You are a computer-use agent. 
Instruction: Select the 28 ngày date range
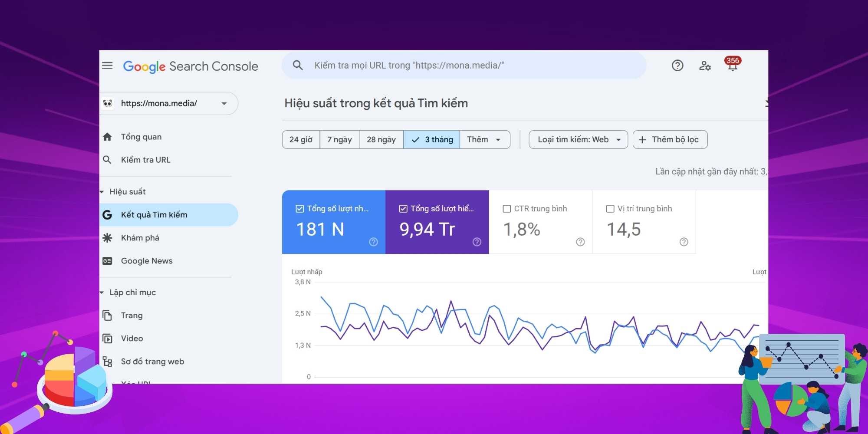pos(381,139)
